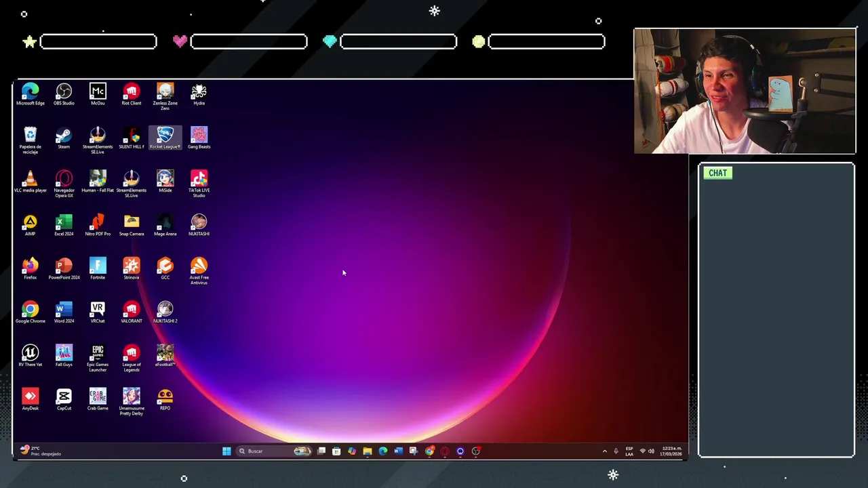This screenshot has height=488, width=868.
Task: Open the Wi-Fi network tray icon
Action: (642, 451)
